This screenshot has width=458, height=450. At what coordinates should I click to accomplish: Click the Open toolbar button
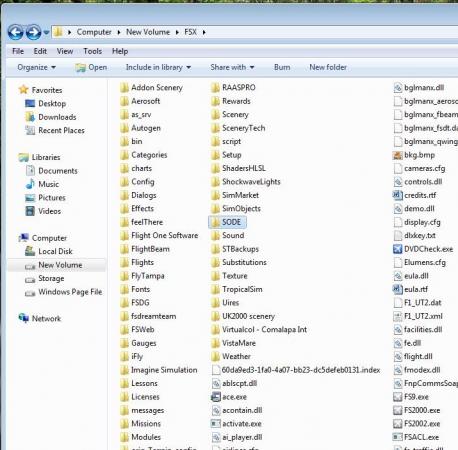91,67
